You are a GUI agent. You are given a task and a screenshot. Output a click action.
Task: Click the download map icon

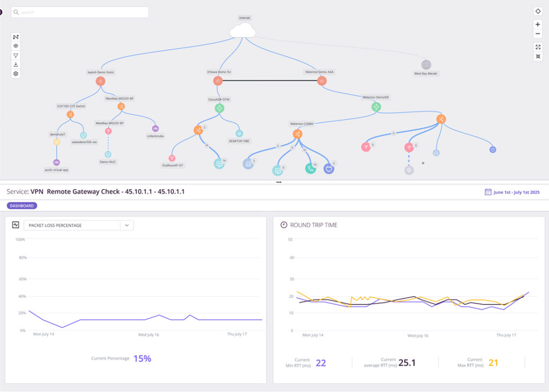tap(16, 64)
